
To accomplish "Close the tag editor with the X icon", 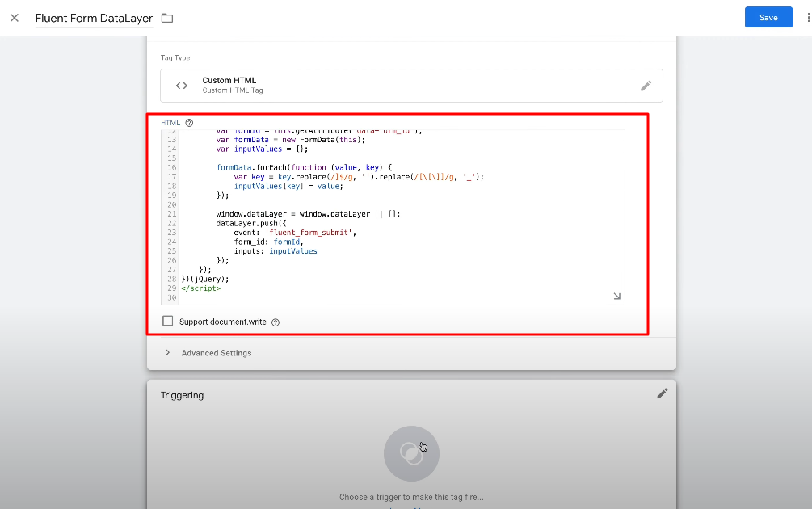I will (x=15, y=18).
